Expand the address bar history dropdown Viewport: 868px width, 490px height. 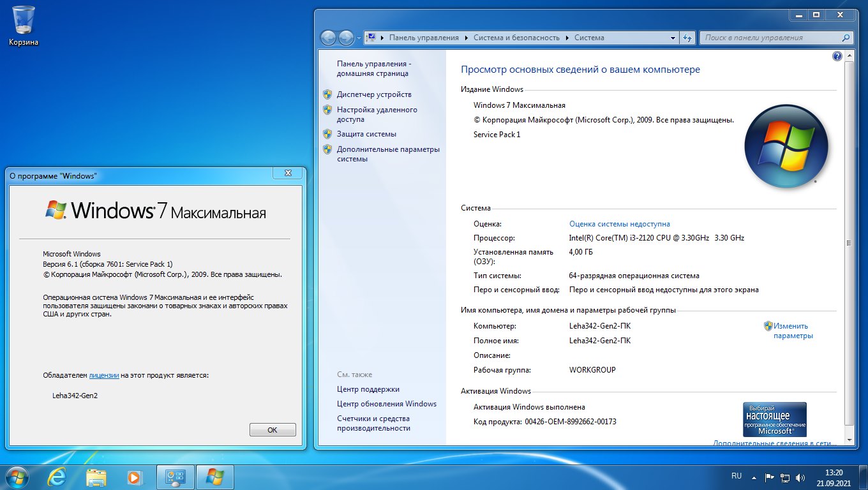[x=673, y=38]
